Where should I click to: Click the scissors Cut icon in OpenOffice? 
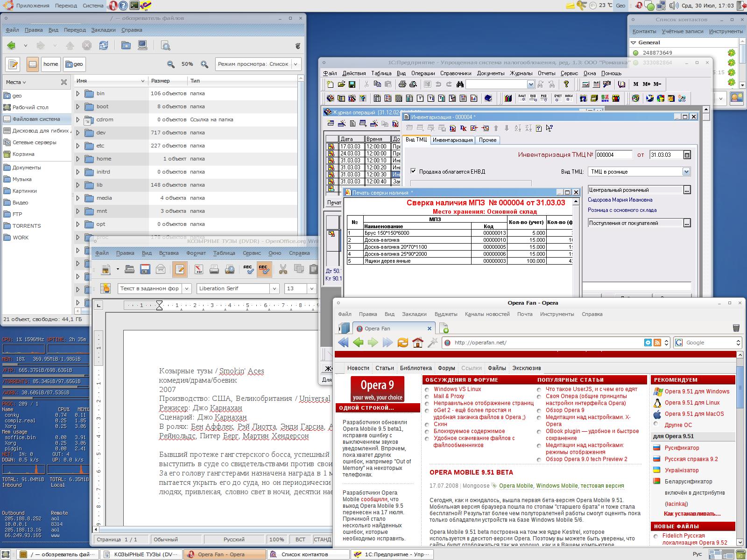coord(283,269)
